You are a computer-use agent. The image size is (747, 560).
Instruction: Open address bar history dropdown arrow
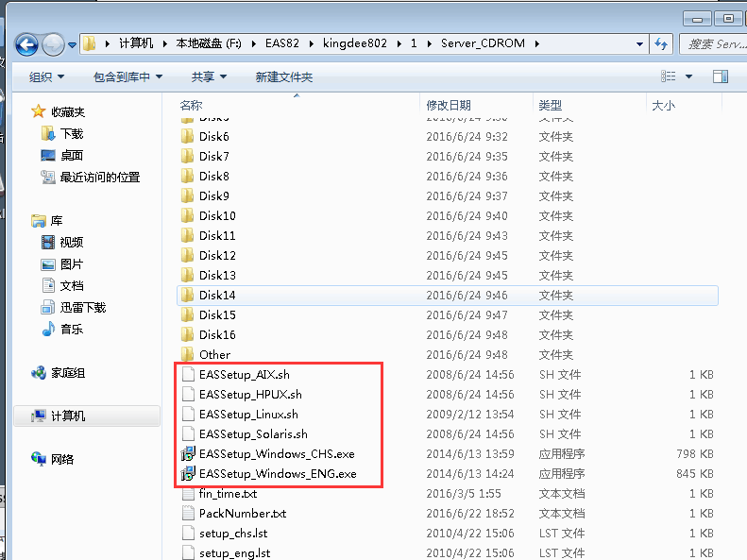639,43
